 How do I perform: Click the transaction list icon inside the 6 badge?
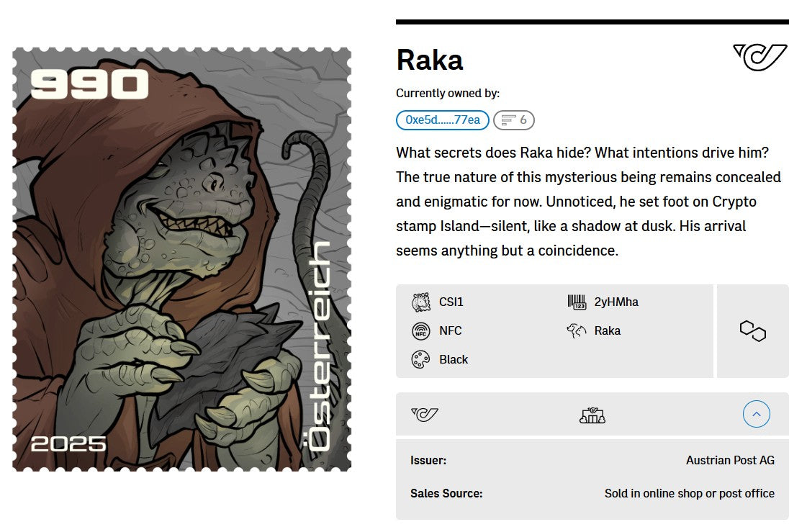coord(509,120)
